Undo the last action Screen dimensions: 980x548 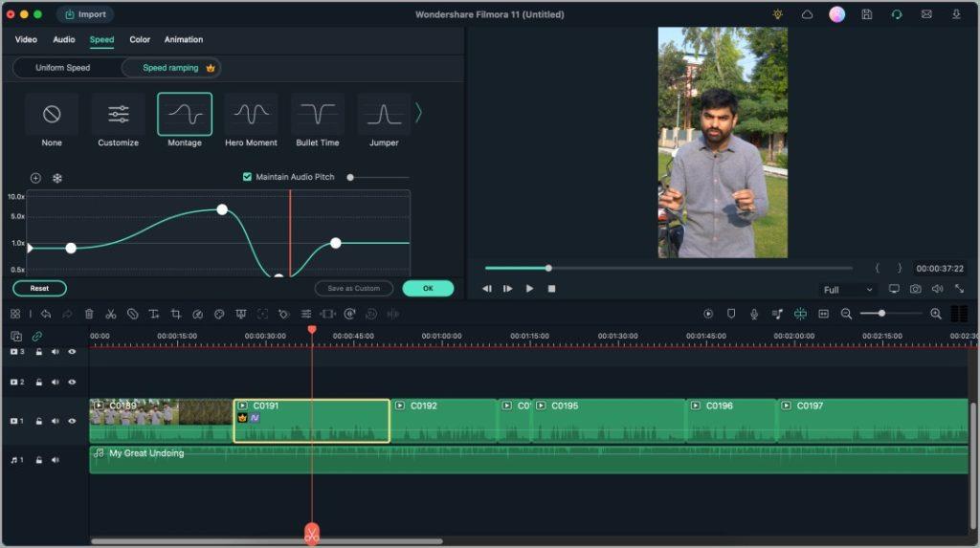pyautogui.click(x=46, y=314)
